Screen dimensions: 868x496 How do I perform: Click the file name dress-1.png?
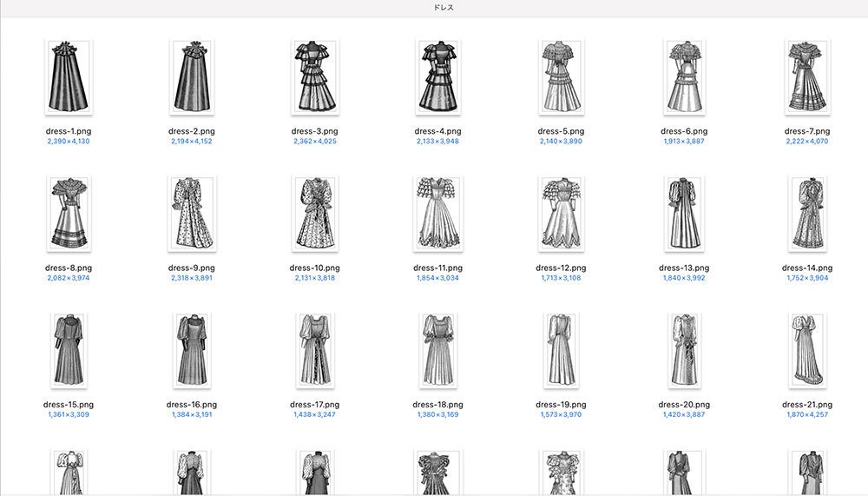69,131
